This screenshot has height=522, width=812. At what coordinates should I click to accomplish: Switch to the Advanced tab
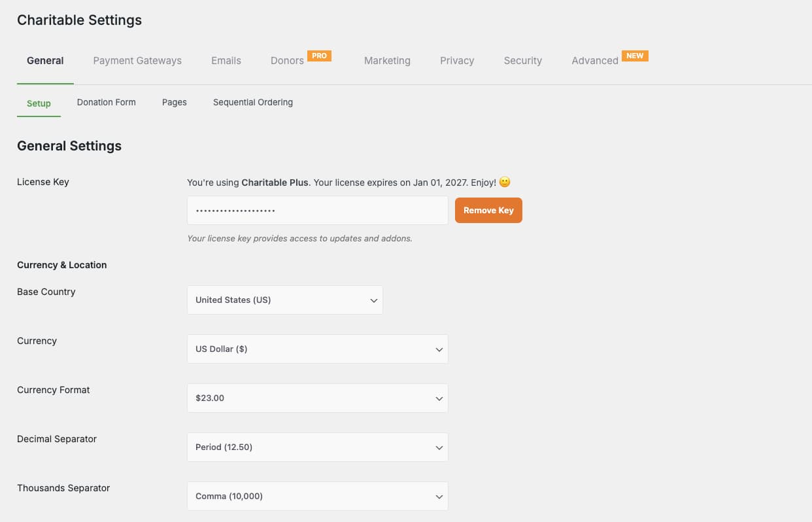click(594, 60)
